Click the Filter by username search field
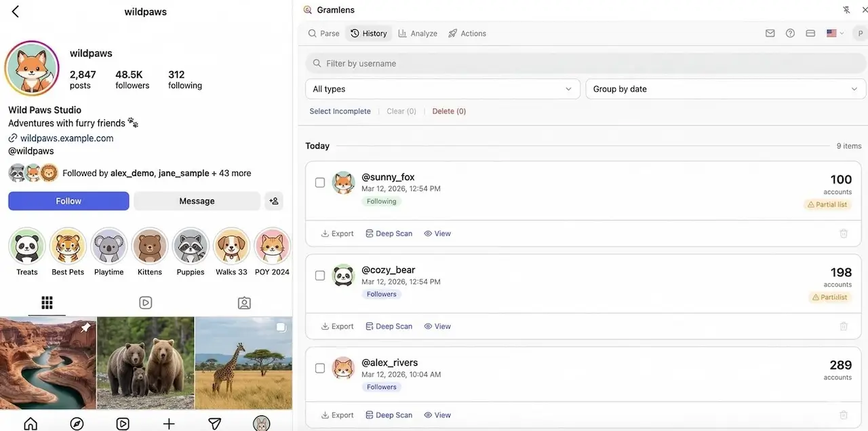Image resolution: width=868 pixels, height=431 pixels. click(x=475, y=63)
